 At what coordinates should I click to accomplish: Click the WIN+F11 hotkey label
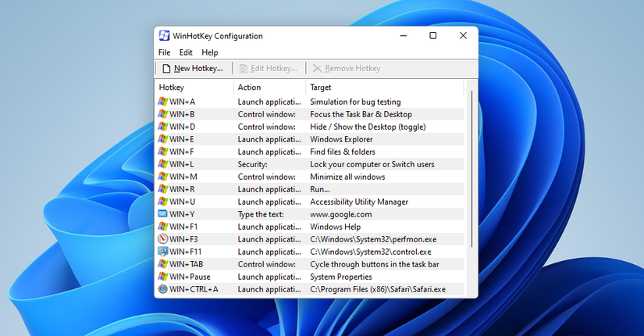(185, 252)
